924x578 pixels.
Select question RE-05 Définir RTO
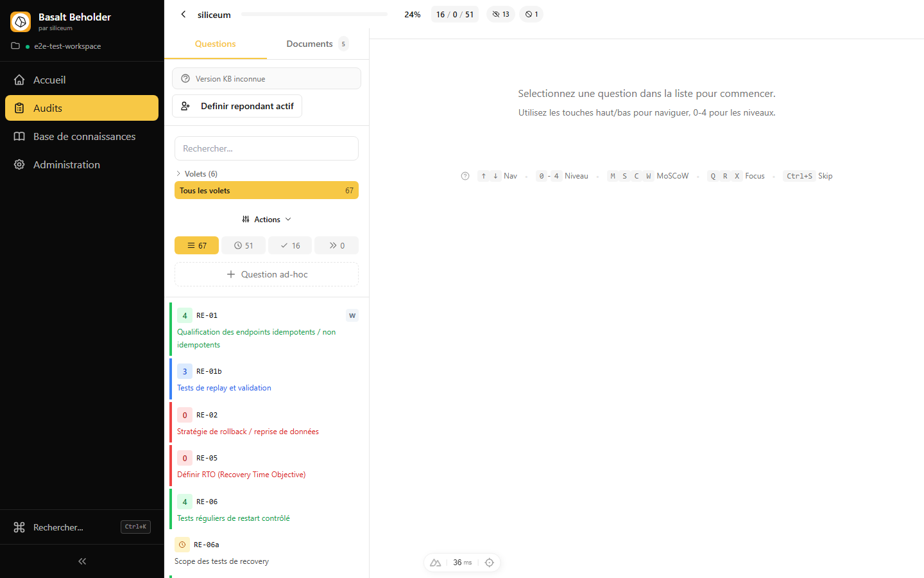(266, 466)
